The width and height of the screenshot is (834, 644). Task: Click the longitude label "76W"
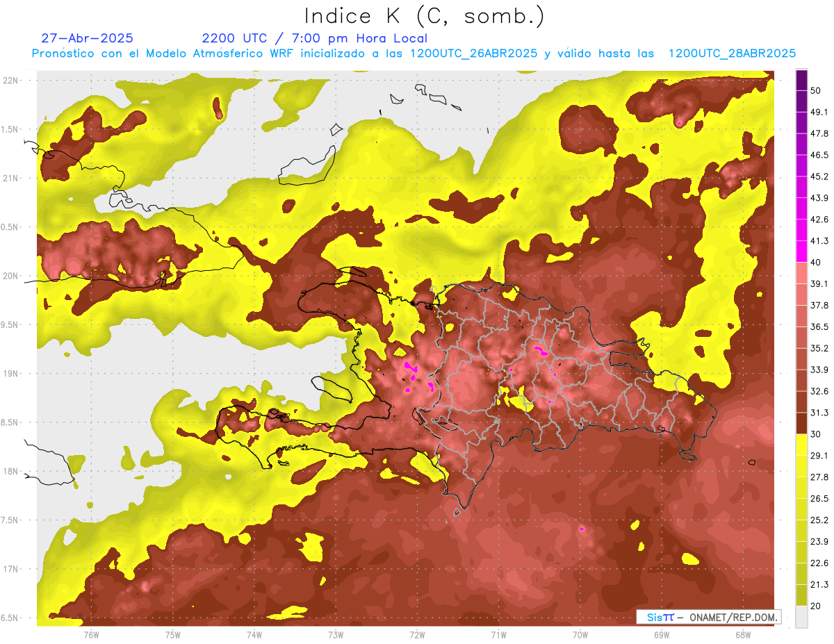pyautogui.click(x=91, y=634)
